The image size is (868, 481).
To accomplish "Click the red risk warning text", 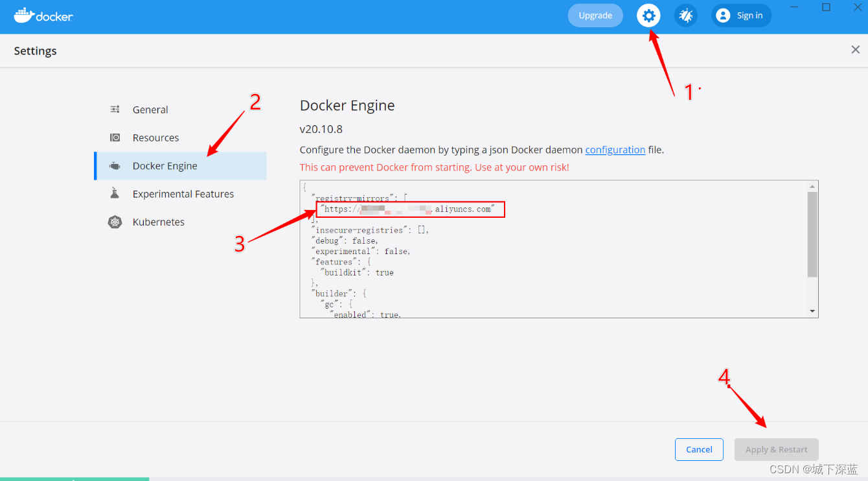I will click(x=435, y=167).
